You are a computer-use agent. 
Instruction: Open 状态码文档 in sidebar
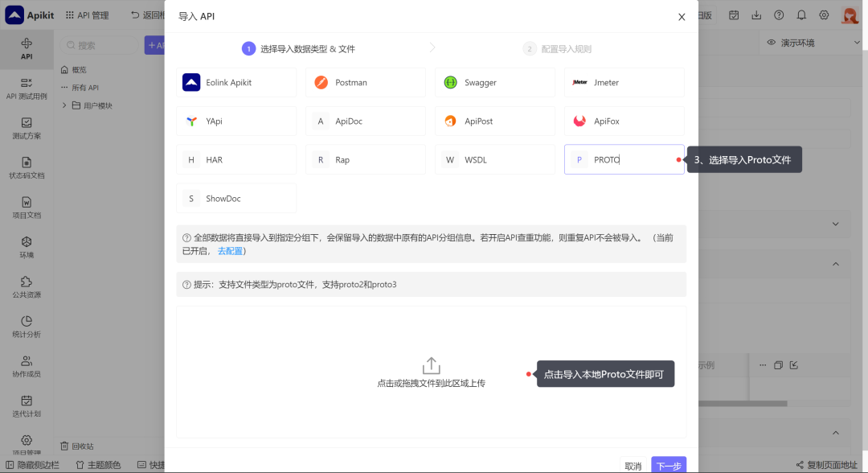click(27, 168)
